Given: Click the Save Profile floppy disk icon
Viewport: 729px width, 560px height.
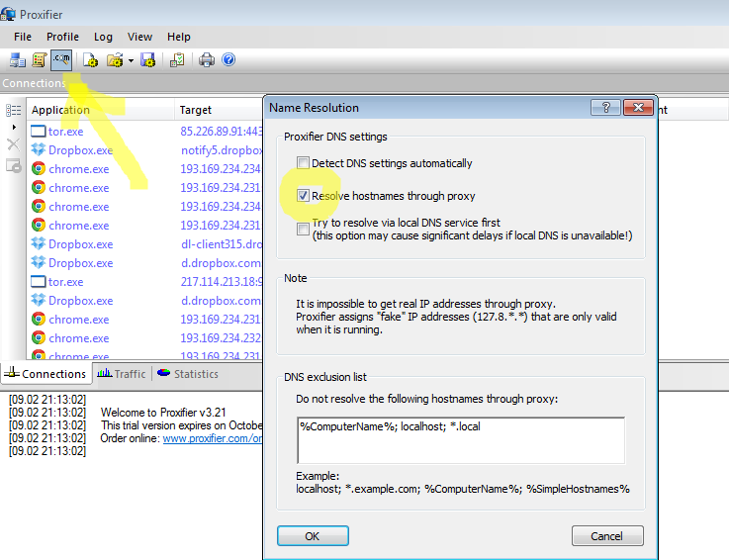Looking at the screenshot, I should click(x=148, y=60).
